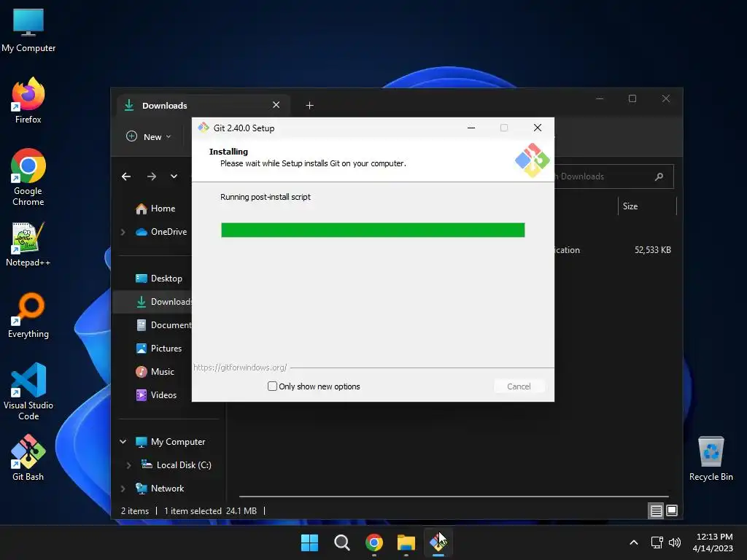Image resolution: width=747 pixels, height=560 pixels.
Task: Open Music folder in sidebar
Action: point(155,372)
